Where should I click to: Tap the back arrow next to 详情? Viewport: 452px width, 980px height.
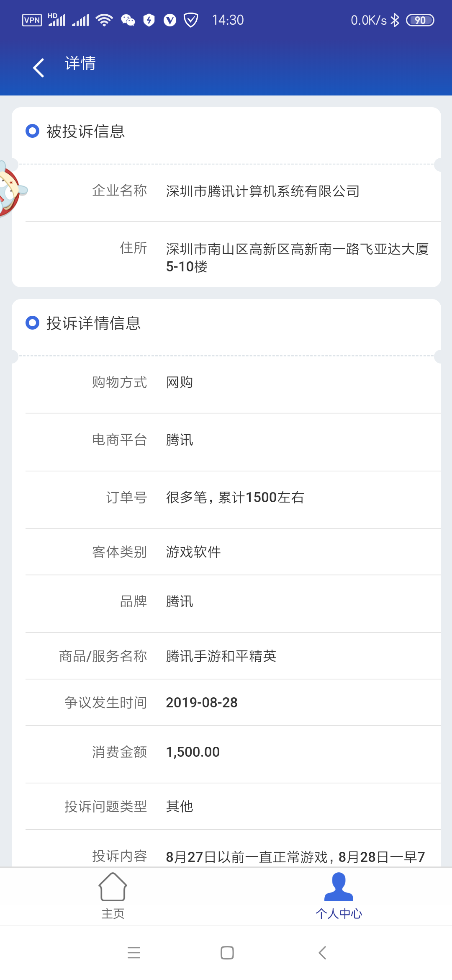[39, 68]
